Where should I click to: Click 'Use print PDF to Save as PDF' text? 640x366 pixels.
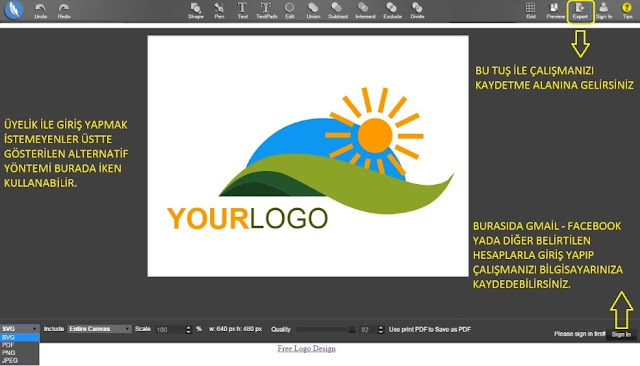pos(430,329)
